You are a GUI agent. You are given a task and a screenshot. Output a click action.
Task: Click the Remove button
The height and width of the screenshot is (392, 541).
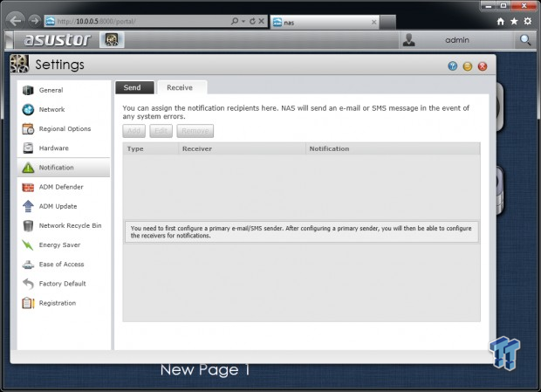(x=195, y=131)
